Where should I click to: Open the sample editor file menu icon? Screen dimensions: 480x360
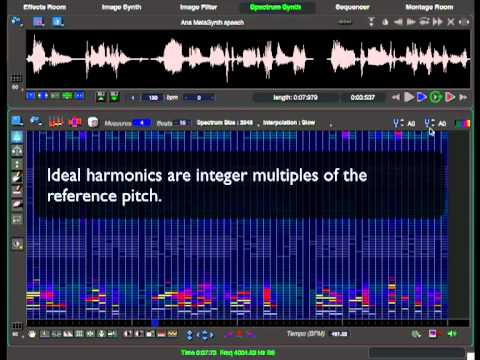click(17, 22)
